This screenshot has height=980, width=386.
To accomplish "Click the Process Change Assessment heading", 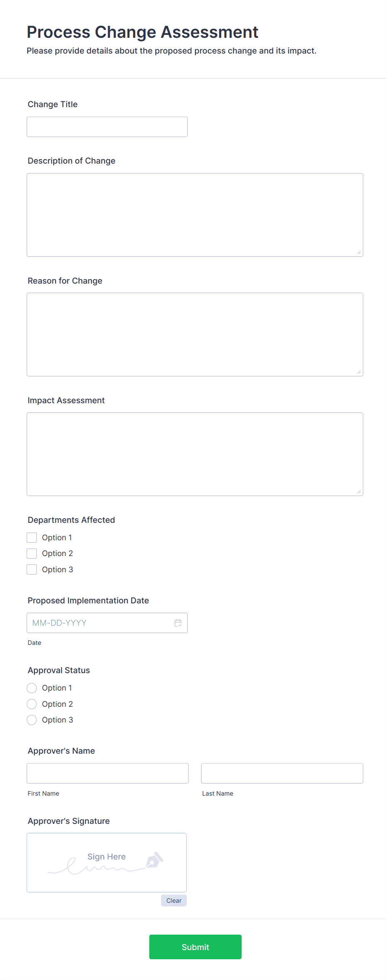I will [142, 32].
